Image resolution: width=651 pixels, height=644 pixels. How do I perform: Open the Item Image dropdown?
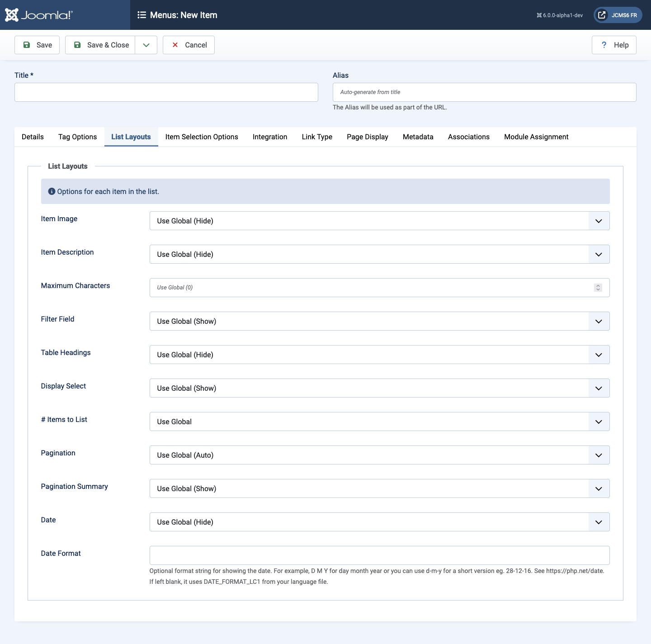(379, 221)
